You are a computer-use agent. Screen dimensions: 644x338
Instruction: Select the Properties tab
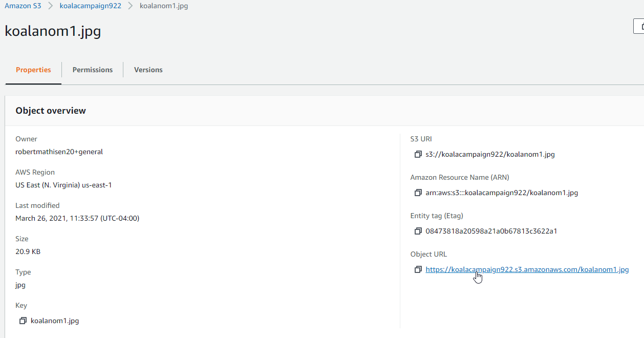coord(33,70)
